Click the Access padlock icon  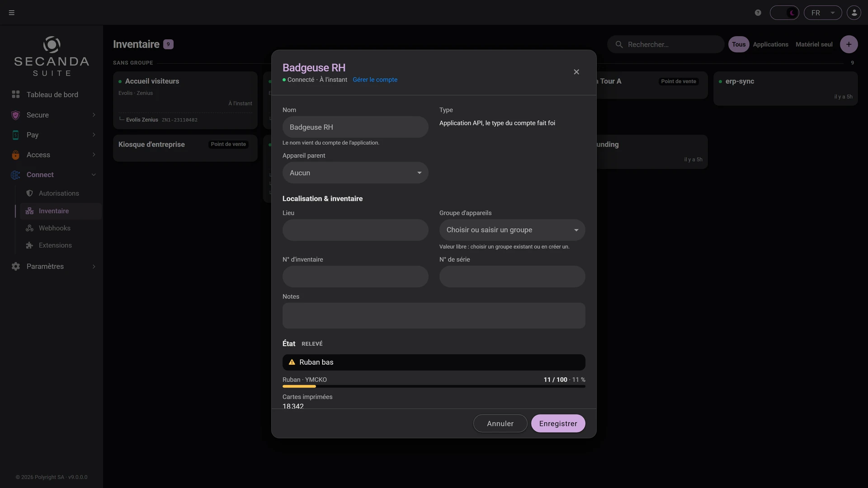(x=16, y=155)
